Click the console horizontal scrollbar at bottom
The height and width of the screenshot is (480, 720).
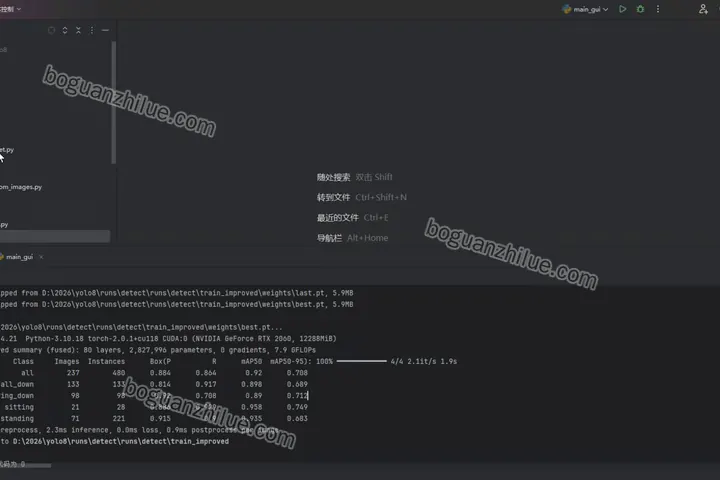26,465
